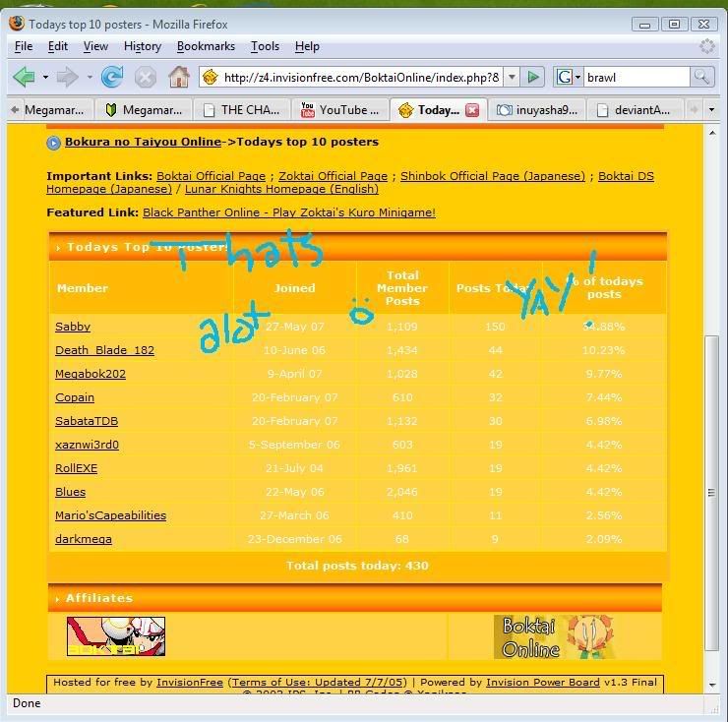The height and width of the screenshot is (722, 728).
Task: Click the activity throbber icon
Action: 706,46
